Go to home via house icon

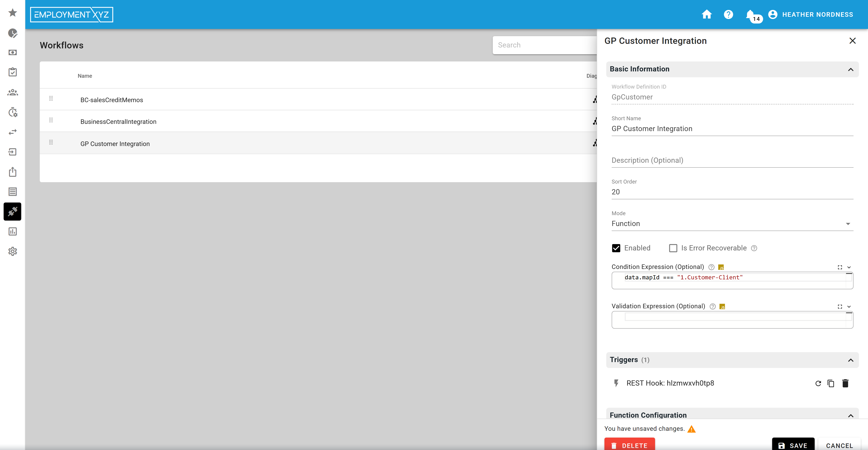(x=707, y=14)
